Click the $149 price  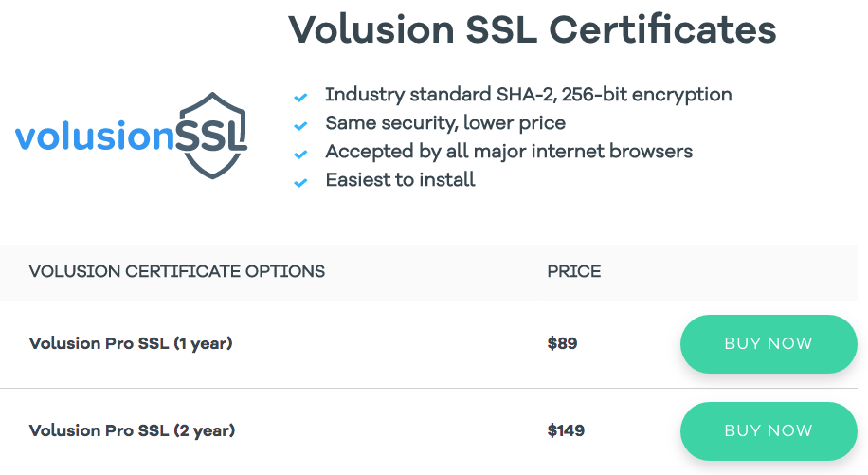point(566,430)
